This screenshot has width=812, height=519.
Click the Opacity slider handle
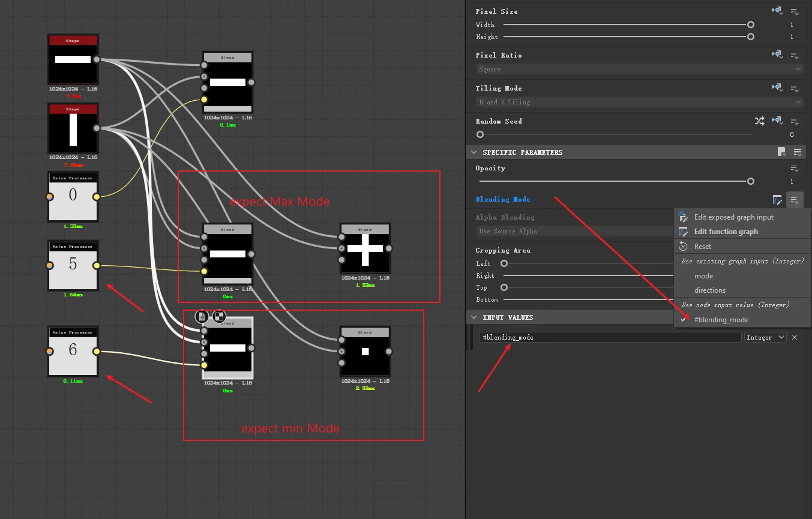tap(750, 181)
